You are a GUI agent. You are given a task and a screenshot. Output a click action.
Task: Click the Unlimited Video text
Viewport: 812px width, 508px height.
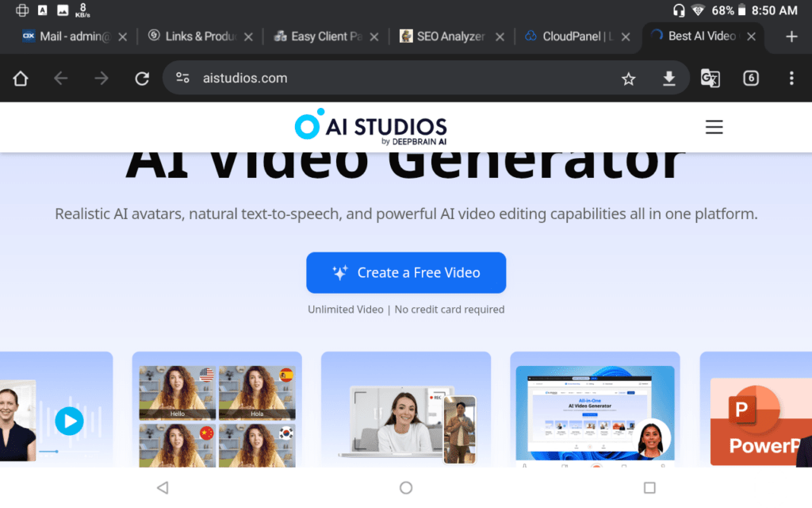[346, 310]
